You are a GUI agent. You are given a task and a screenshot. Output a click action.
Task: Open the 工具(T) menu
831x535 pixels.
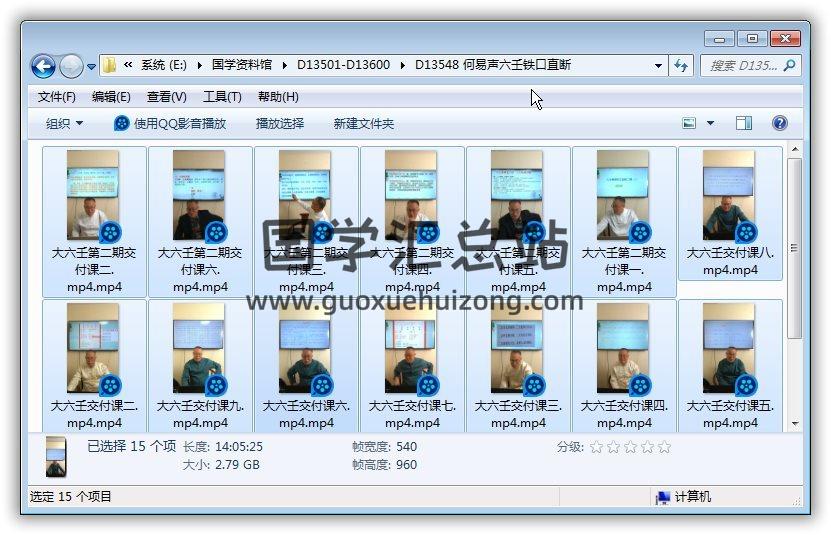click(x=222, y=97)
